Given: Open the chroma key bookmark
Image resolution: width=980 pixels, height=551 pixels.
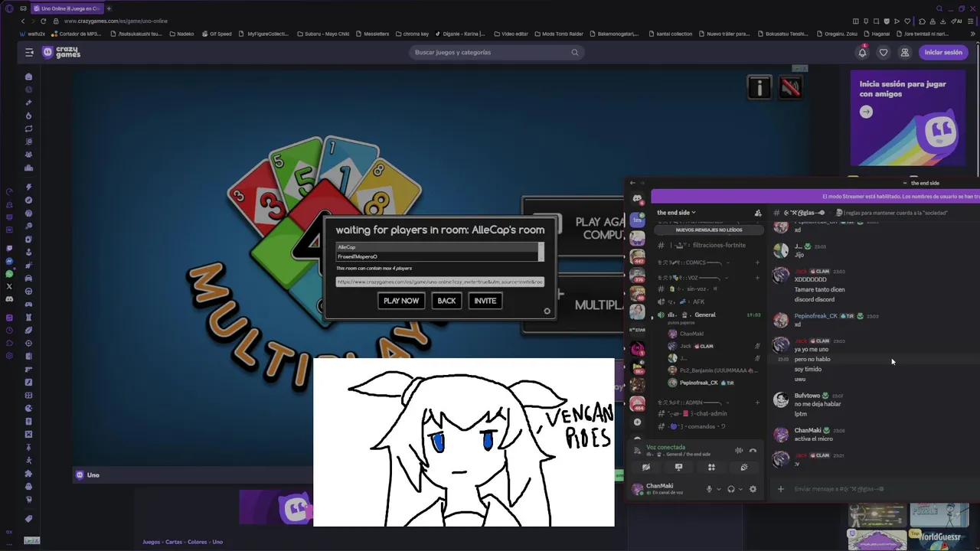Looking at the screenshot, I should [x=412, y=34].
